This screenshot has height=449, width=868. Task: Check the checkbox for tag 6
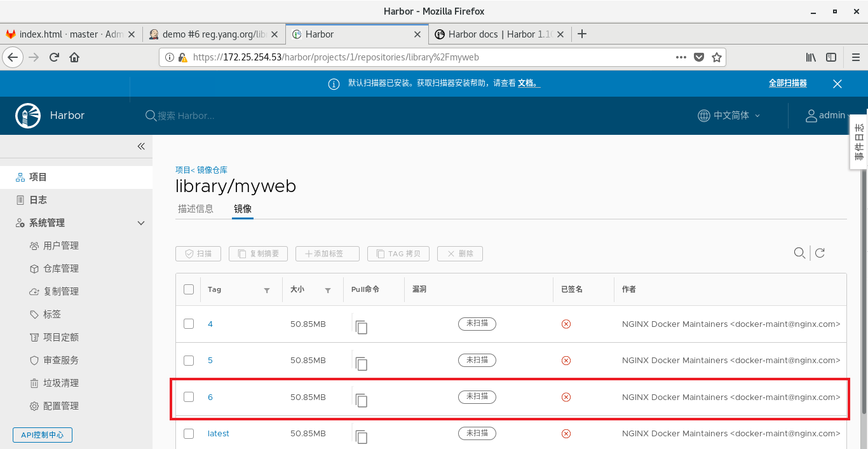189,397
